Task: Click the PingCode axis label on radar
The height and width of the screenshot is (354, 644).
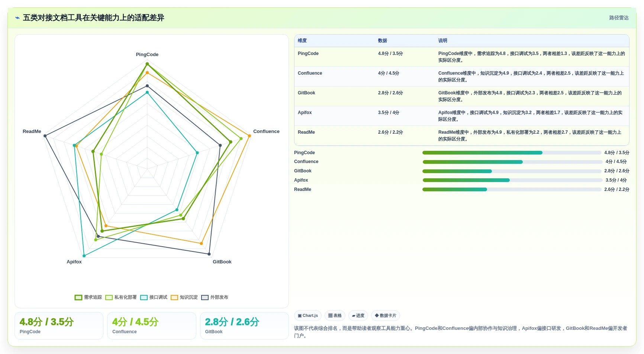Action: pyautogui.click(x=147, y=55)
